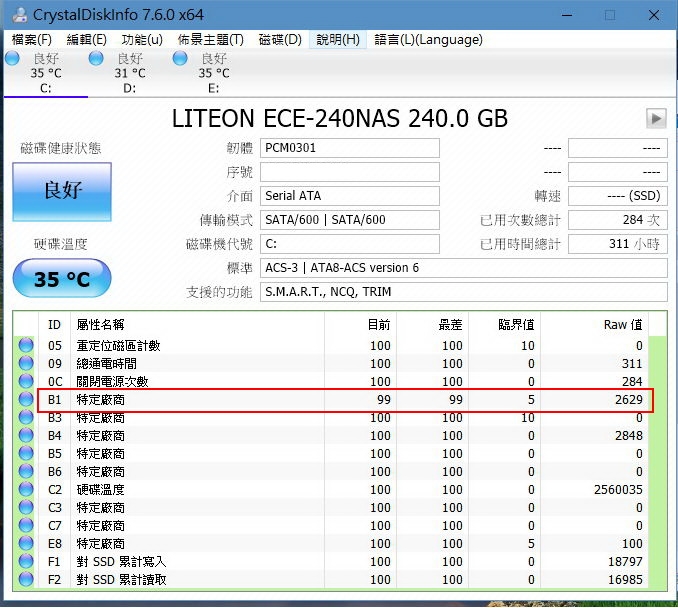The height and width of the screenshot is (608, 678).
Task: Open the 語言(L)(Language) menu
Action: (x=428, y=40)
